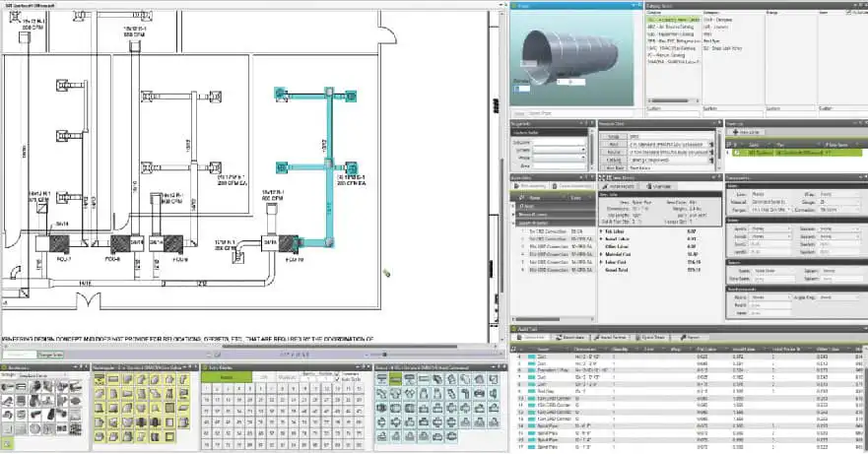Select the teal diffuser at the top-right branch end
The image size is (868, 454).
click(x=351, y=97)
